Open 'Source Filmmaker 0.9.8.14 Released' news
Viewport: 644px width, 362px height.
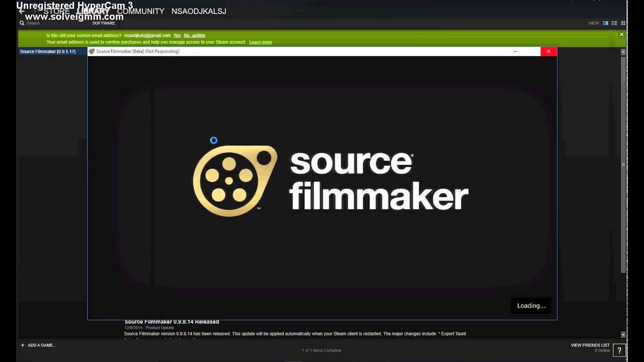(x=172, y=322)
